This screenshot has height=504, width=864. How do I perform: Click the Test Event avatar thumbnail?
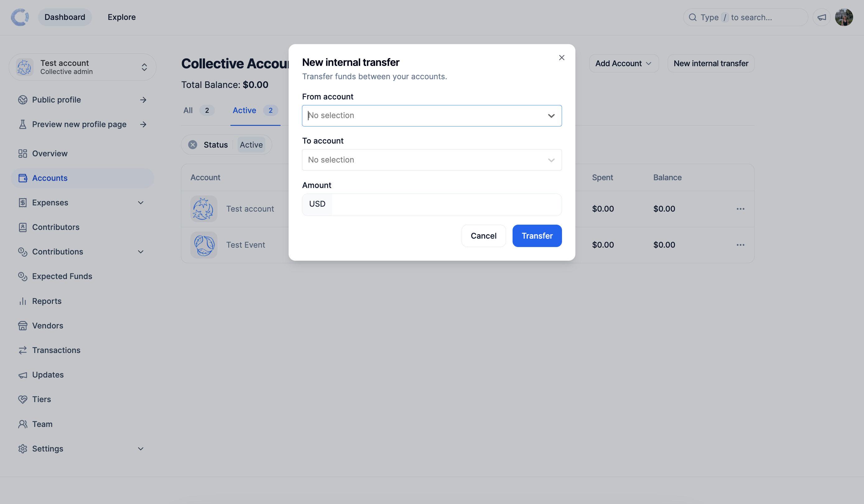click(204, 245)
